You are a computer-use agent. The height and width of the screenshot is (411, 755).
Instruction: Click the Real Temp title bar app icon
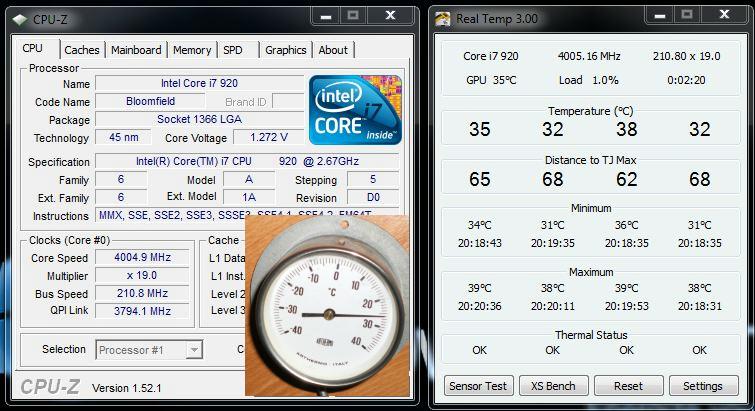click(443, 19)
